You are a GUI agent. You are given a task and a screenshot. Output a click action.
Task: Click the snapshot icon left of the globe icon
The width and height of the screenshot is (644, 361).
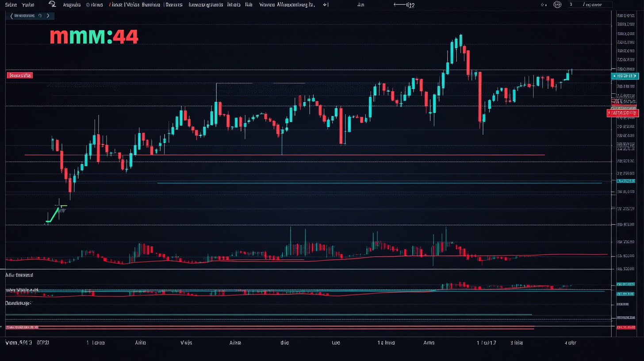(x=543, y=4)
